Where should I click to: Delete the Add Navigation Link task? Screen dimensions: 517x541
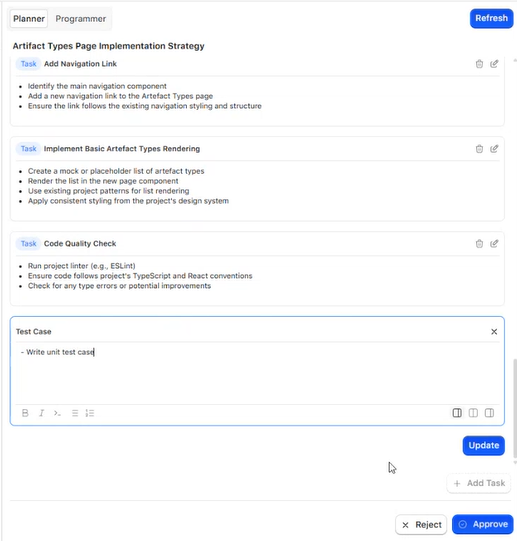coord(479,64)
